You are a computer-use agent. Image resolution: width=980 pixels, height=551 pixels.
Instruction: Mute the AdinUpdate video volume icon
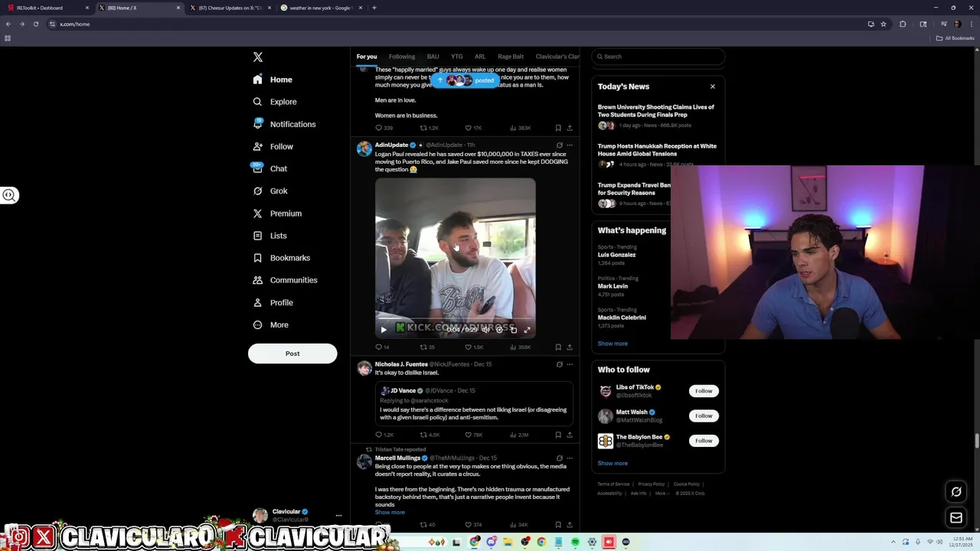[485, 330]
